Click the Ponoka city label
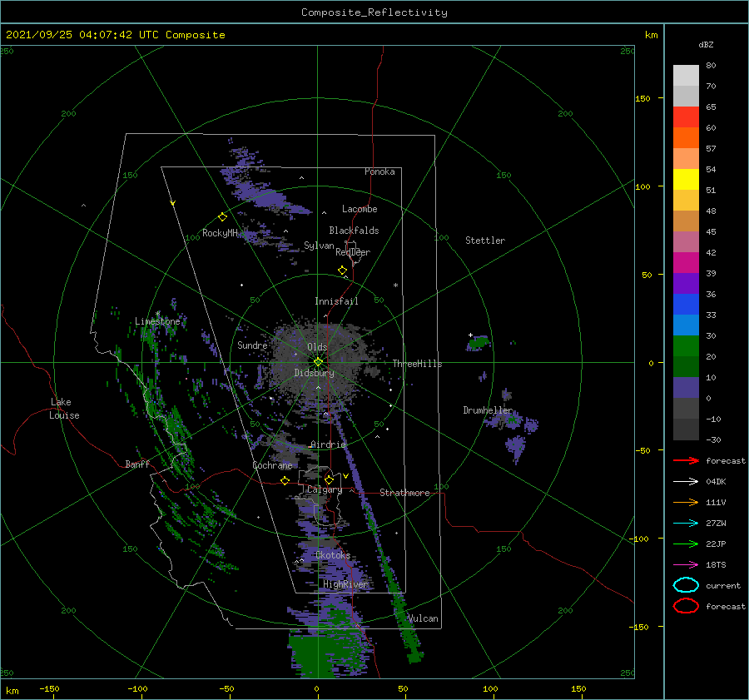 click(x=379, y=171)
